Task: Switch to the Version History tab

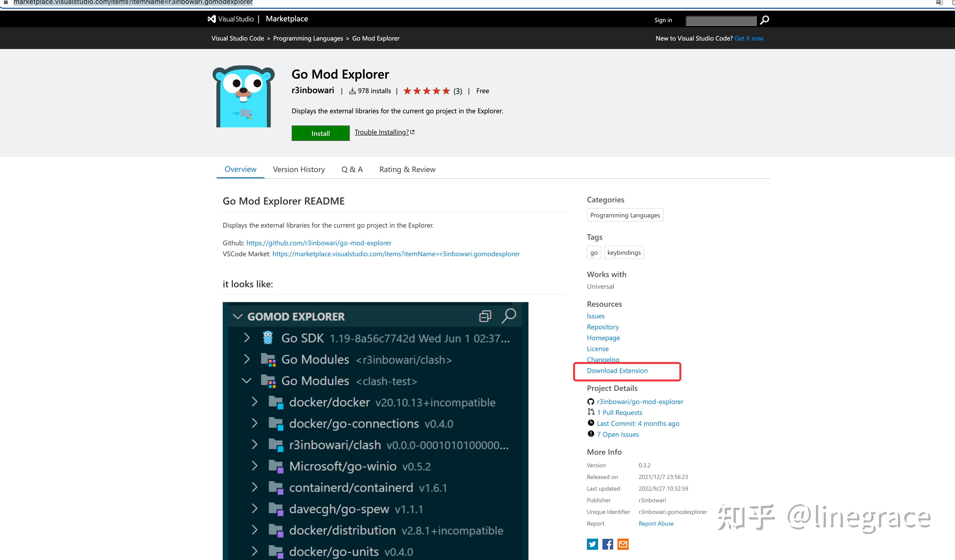Action: pyautogui.click(x=299, y=169)
